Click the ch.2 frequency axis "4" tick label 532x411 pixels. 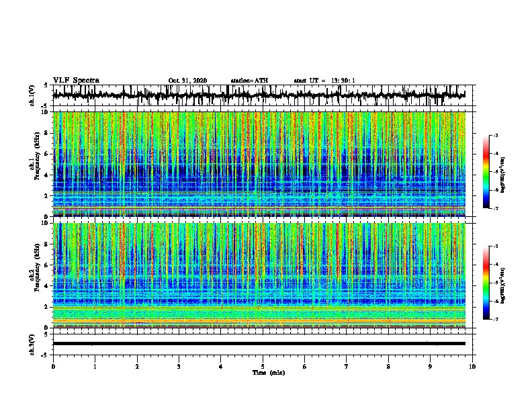(x=46, y=286)
